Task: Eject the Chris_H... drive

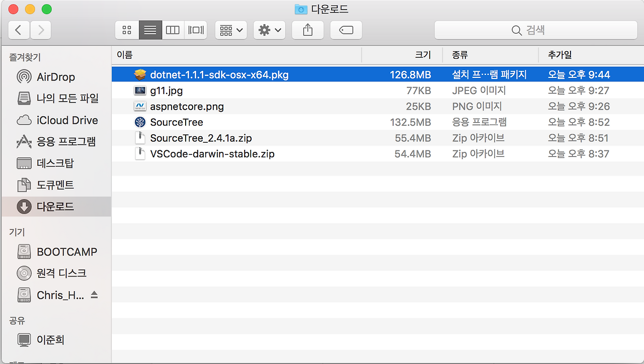Action: tap(94, 295)
